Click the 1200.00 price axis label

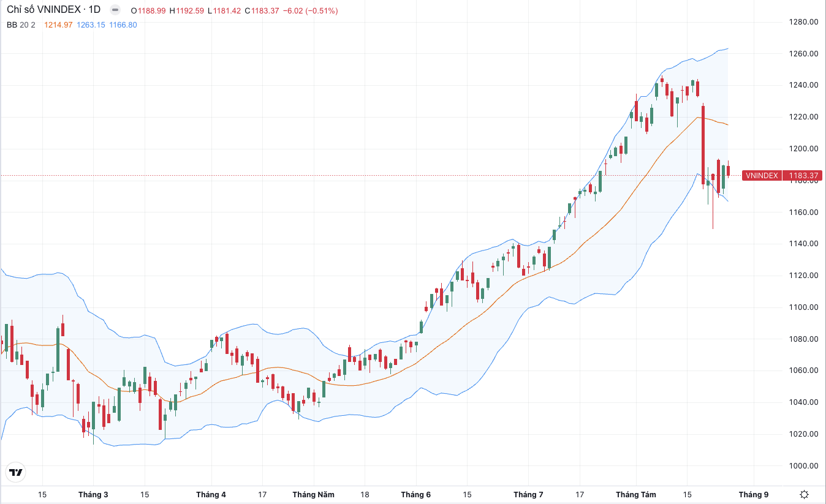[x=804, y=149]
